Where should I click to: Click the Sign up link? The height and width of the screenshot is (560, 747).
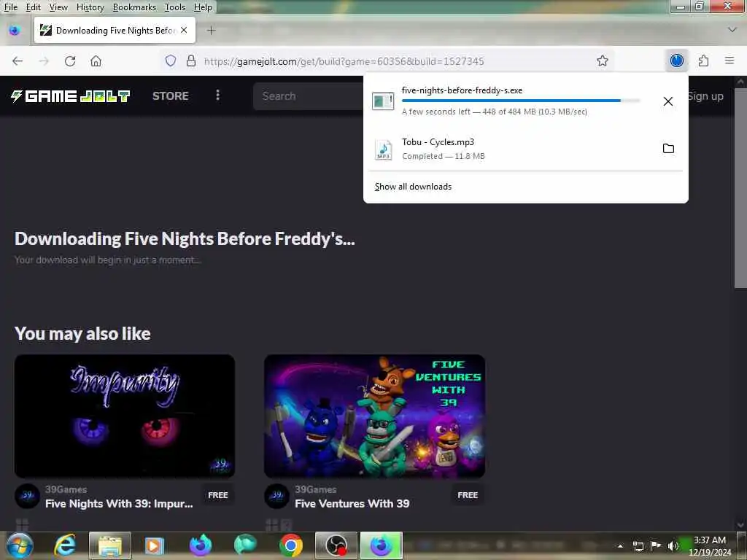tap(706, 96)
